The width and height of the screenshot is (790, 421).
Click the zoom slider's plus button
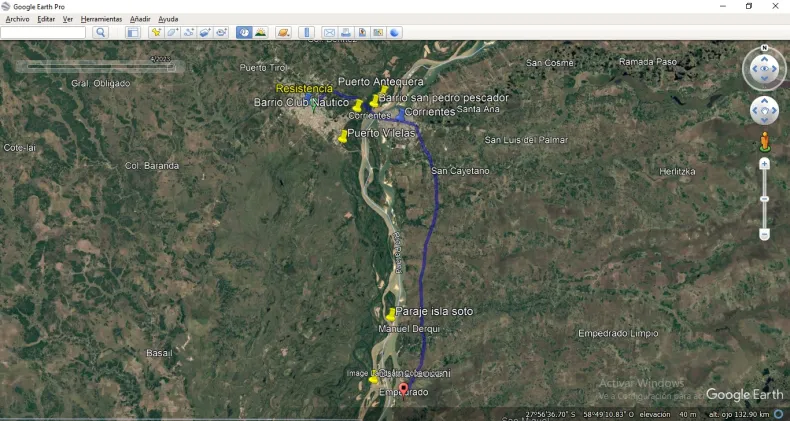pyautogui.click(x=764, y=163)
